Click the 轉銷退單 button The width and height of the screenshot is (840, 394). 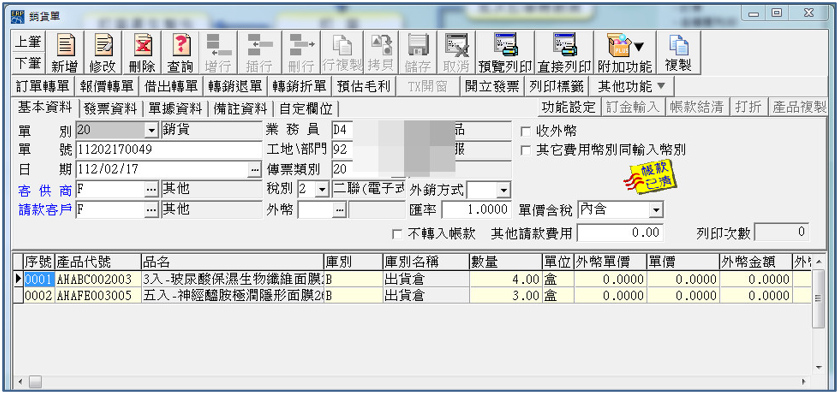point(236,86)
